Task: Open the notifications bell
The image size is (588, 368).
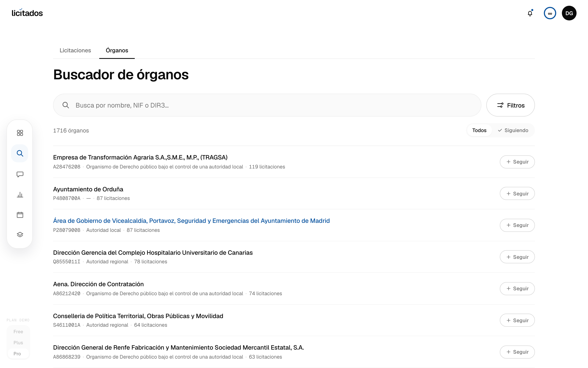Action: (530, 13)
